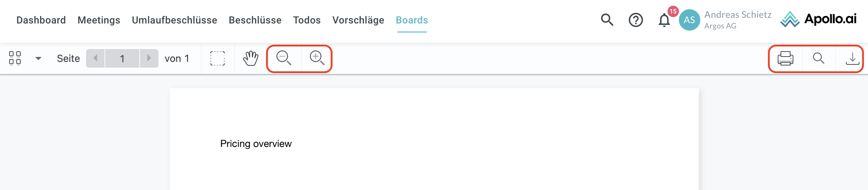Go to the previous page
Viewport: 868px width, 190px height.
[95, 58]
